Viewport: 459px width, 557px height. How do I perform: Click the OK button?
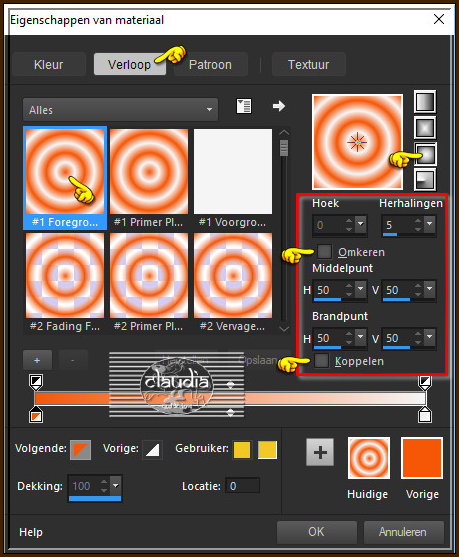[x=317, y=532]
